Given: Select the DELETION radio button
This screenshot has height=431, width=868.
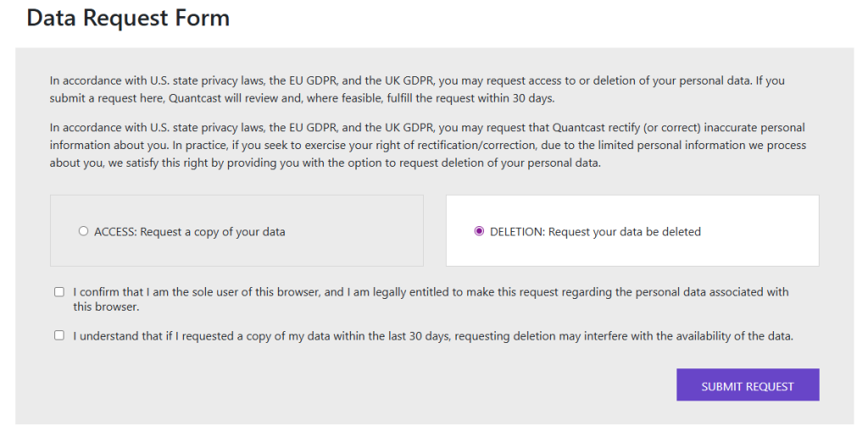Looking at the screenshot, I should 479,231.
